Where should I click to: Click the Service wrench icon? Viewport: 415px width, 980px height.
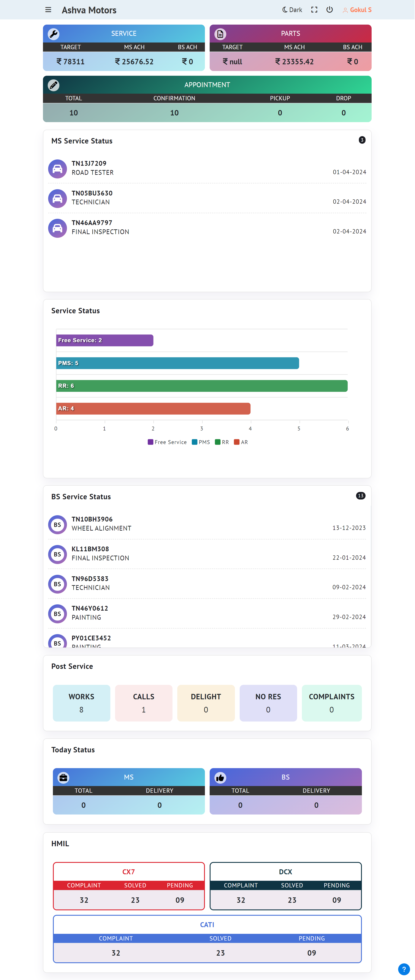pos(54,34)
